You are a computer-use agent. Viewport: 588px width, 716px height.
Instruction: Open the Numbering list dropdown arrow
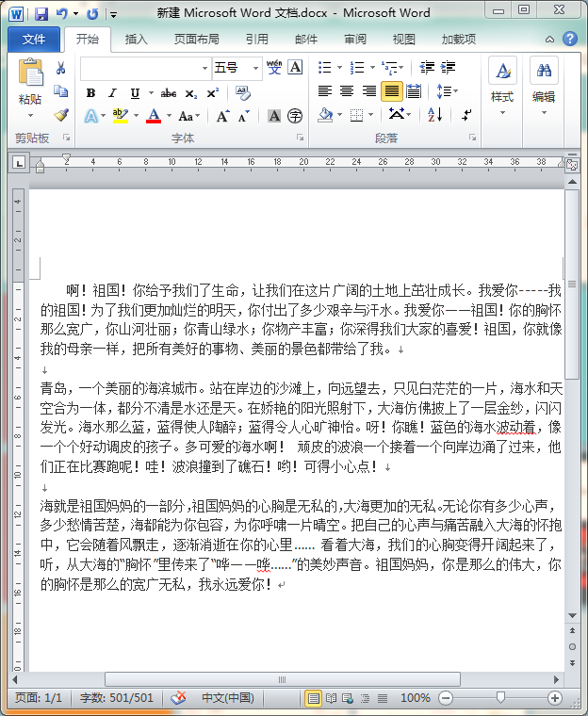pos(372,68)
